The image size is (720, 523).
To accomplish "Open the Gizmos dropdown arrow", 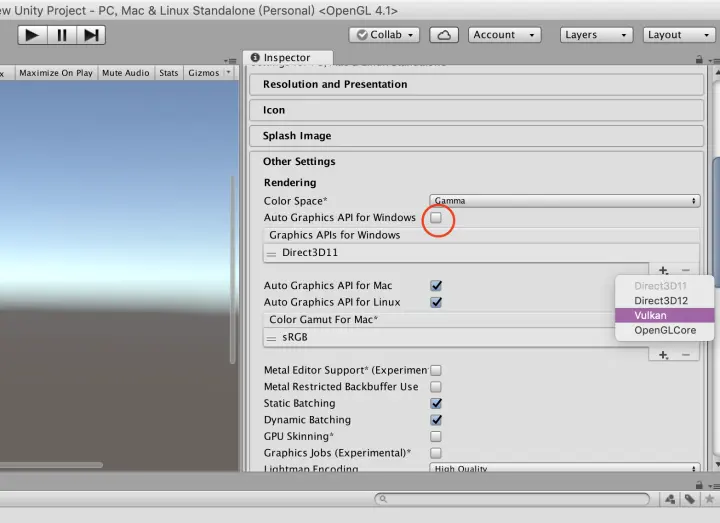I will (228, 72).
